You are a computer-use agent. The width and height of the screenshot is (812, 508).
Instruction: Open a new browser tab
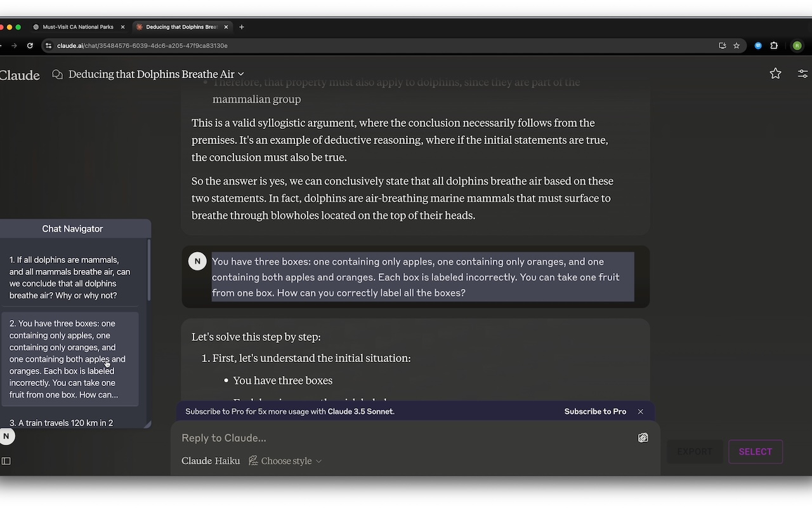pyautogui.click(x=241, y=27)
